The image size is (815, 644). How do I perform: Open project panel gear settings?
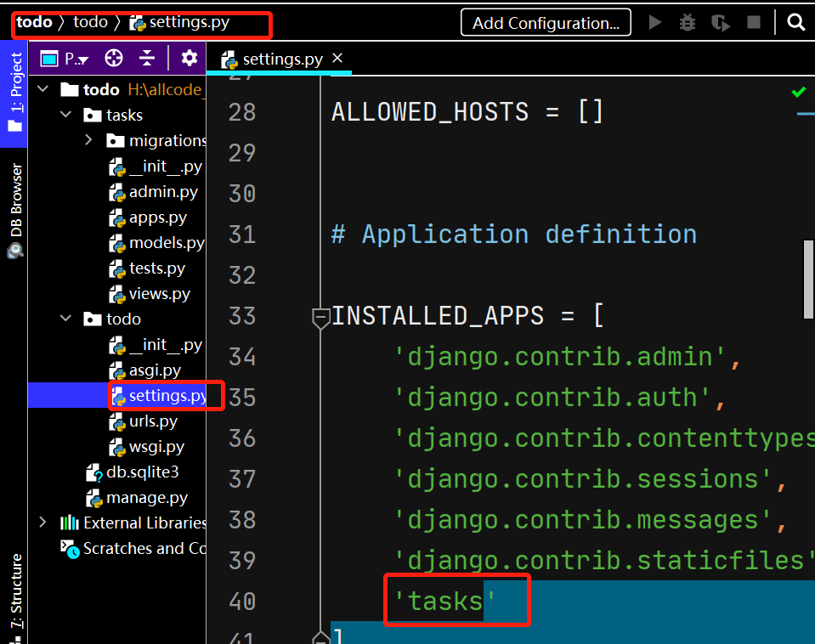coord(189,59)
